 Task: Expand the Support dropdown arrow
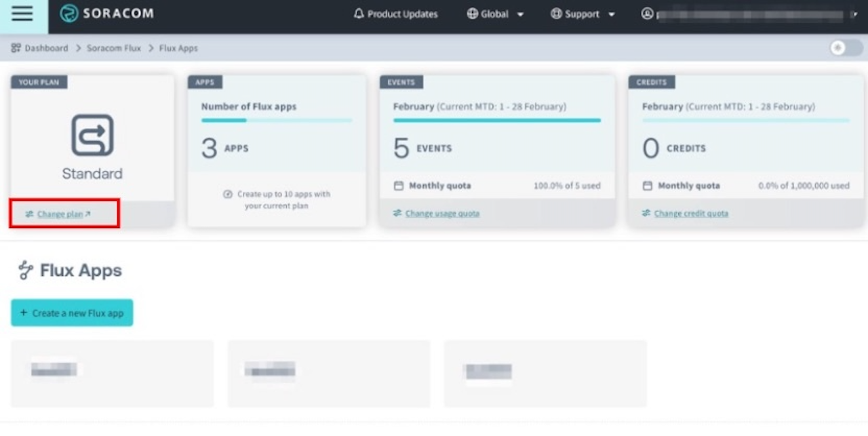(x=611, y=14)
